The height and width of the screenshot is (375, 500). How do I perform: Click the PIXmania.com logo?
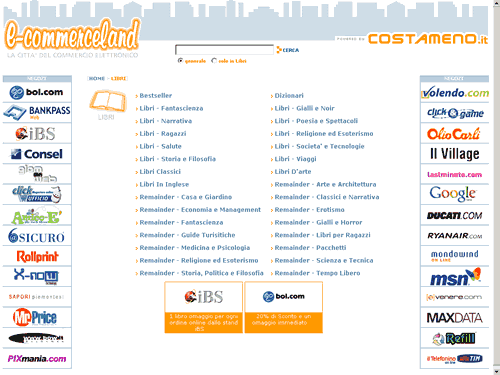coord(37,359)
